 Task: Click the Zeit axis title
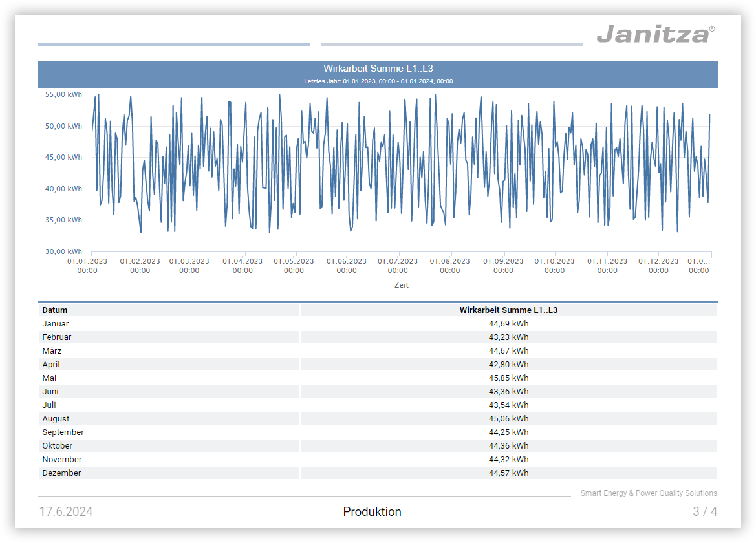(402, 285)
